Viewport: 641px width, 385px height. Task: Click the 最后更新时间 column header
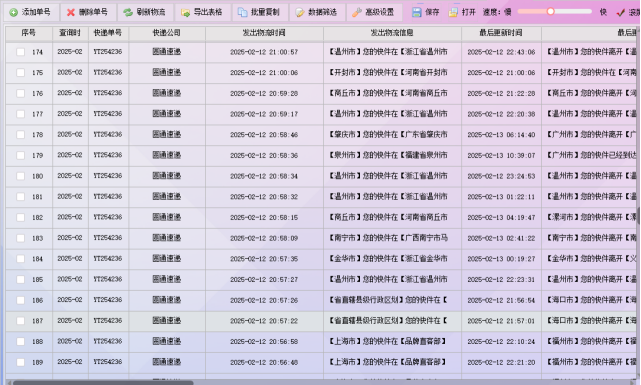click(x=501, y=33)
